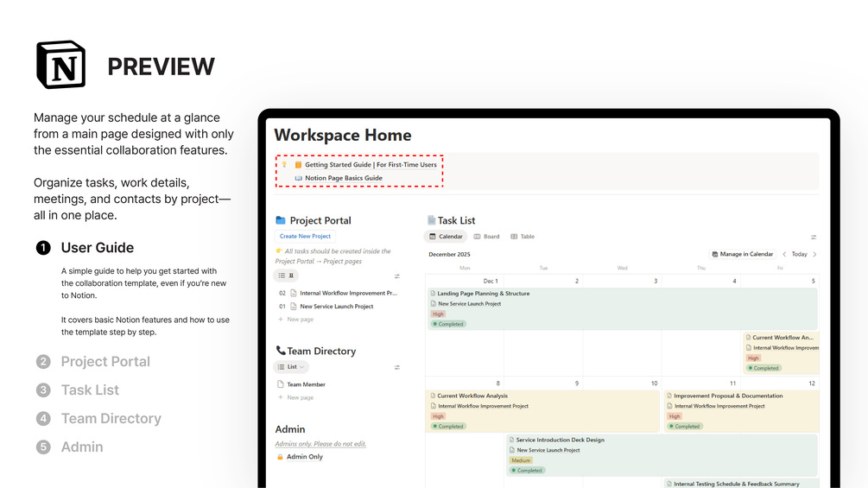Screen dimensions: 868x488
Task: Open the Notion Page Basics Guide link
Action: tap(344, 178)
